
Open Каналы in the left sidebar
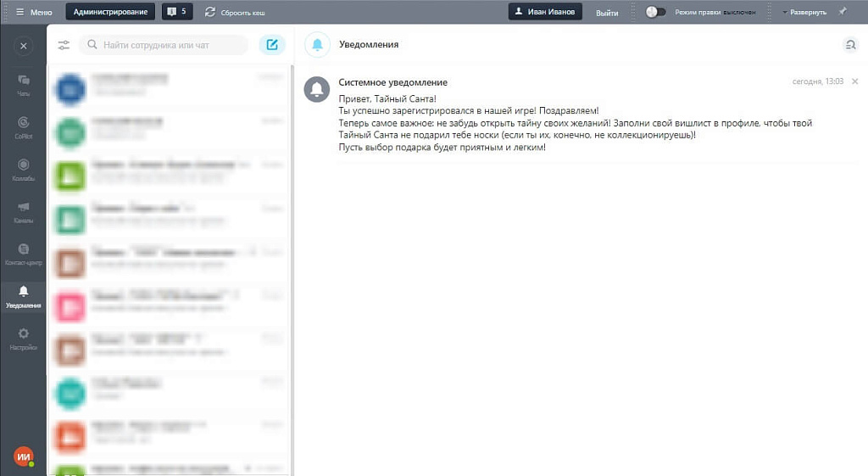(x=23, y=211)
